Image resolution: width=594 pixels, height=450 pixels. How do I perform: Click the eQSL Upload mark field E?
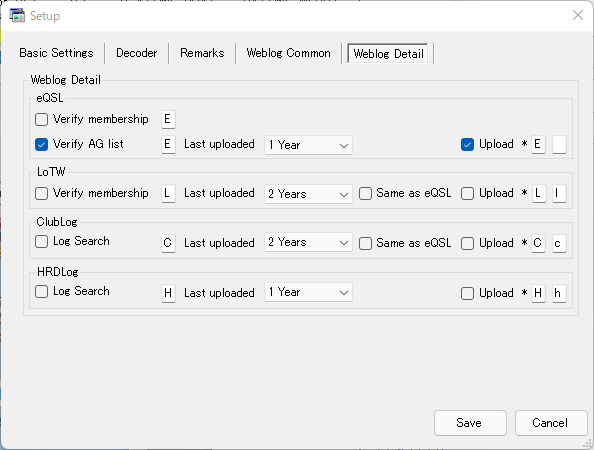click(x=538, y=145)
